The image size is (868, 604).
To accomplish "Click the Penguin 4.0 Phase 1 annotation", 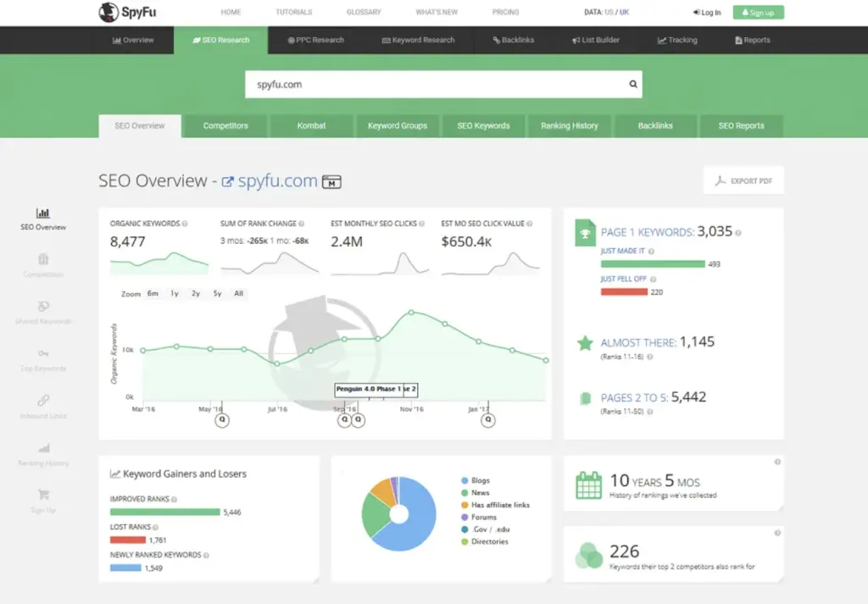I will coord(369,390).
